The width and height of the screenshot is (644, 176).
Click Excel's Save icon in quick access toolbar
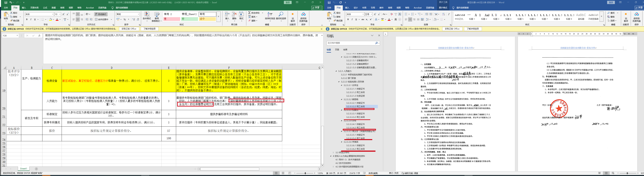tap(6, 3)
